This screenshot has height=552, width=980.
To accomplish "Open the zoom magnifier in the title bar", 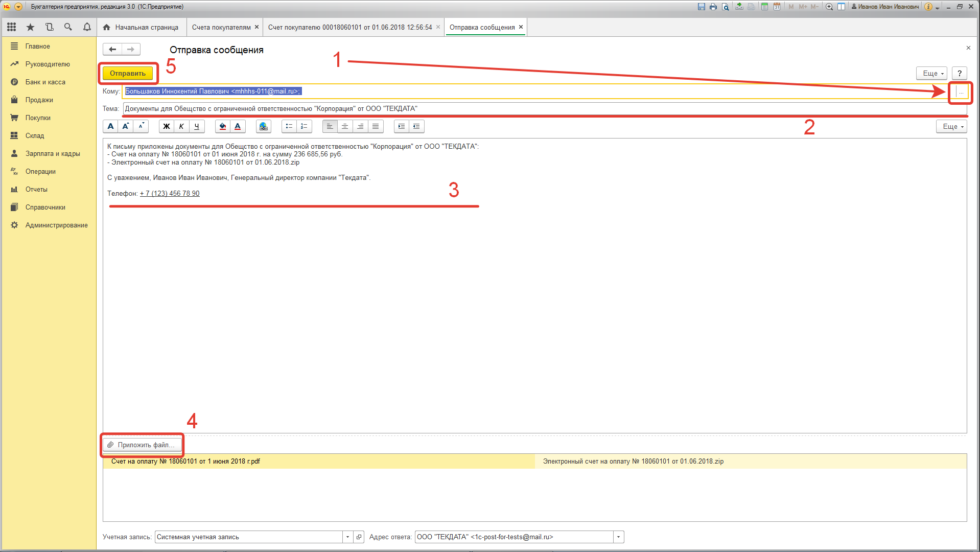I will tap(829, 7).
